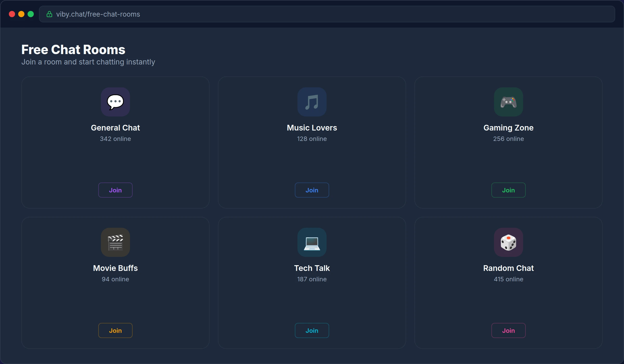This screenshot has width=624, height=364.
Task: Click the Movie Buffs clapperboard icon
Action: point(115,242)
